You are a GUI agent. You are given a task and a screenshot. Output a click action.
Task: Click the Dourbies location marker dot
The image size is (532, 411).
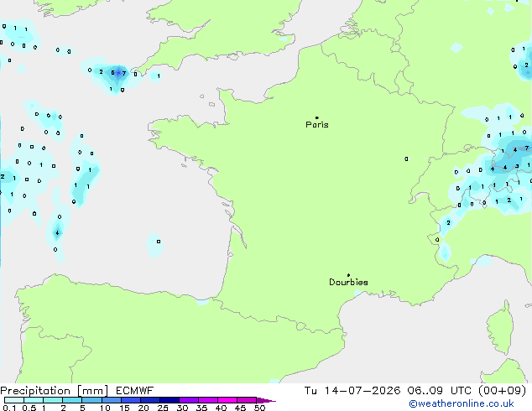348,275
